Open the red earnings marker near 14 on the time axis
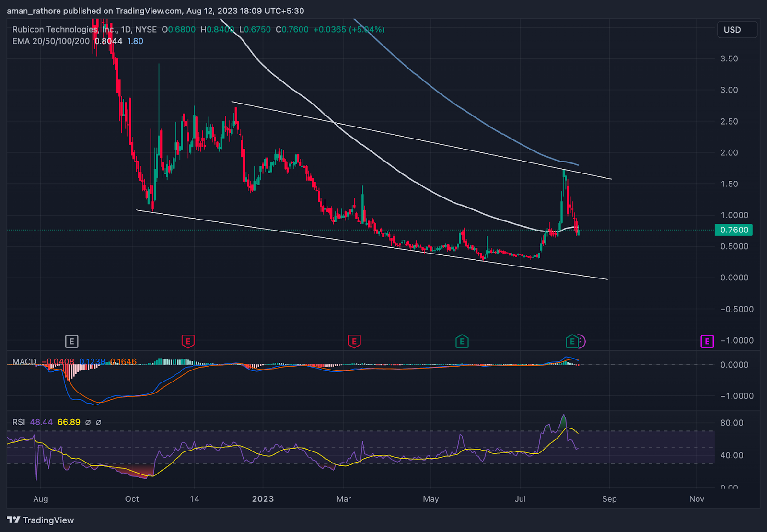This screenshot has height=532, width=767. point(188,342)
